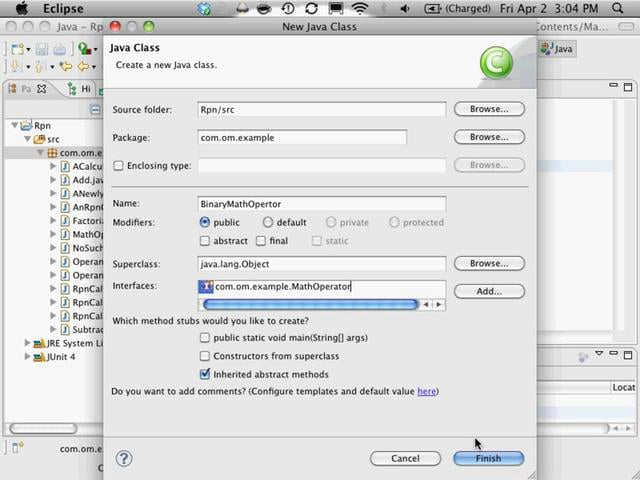Viewport: 640px width, 480px height.
Task: Add an interface with the Add button
Action: pyautogui.click(x=489, y=291)
